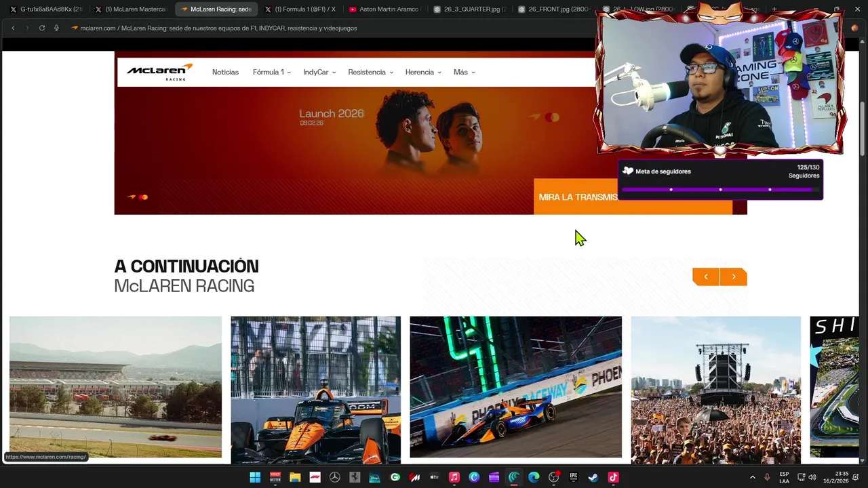Screen dimensions: 868x488
Task: Open the concert crowd stage thumbnail
Action: 715,390
